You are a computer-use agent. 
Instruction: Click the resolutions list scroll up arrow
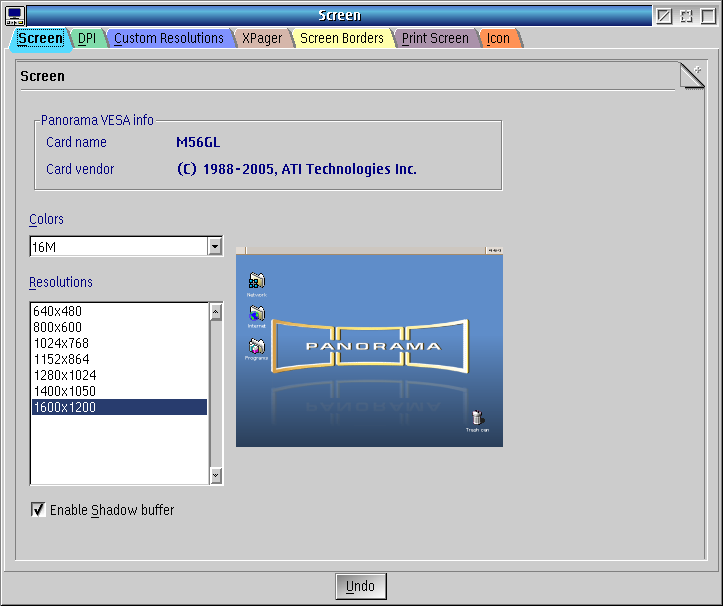(x=216, y=312)
